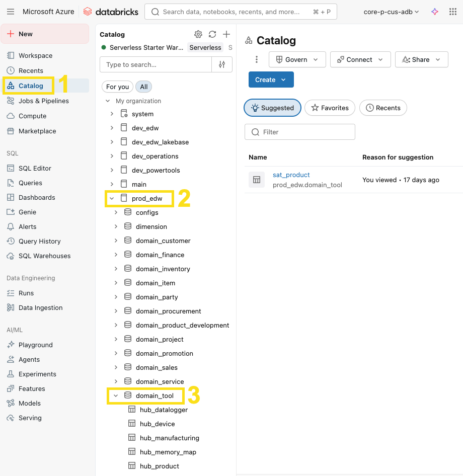Viewport: 463px width, 476px height.
Task: Collapse the prod_edw catalog
Action: (x=112, y=198)
